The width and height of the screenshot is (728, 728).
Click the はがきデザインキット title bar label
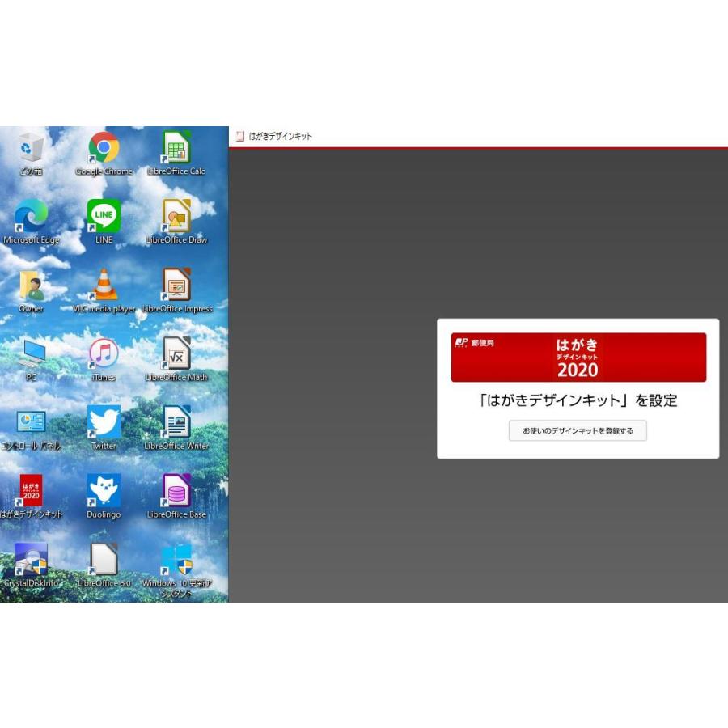(279, 136)
